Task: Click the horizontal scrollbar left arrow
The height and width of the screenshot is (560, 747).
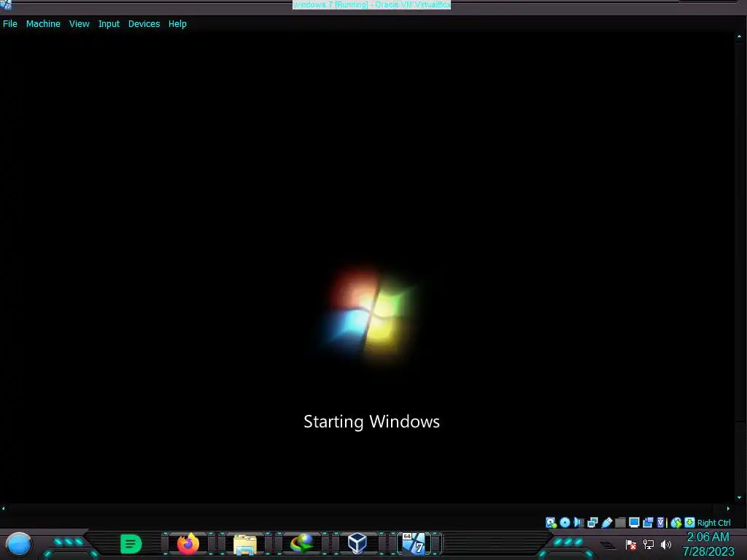Action: [x=4, y=508]
